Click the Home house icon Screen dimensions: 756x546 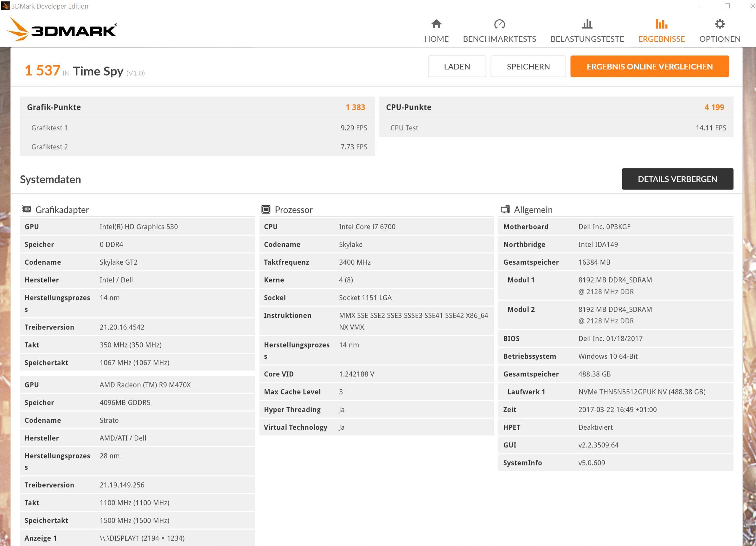(x=436, y=24)
